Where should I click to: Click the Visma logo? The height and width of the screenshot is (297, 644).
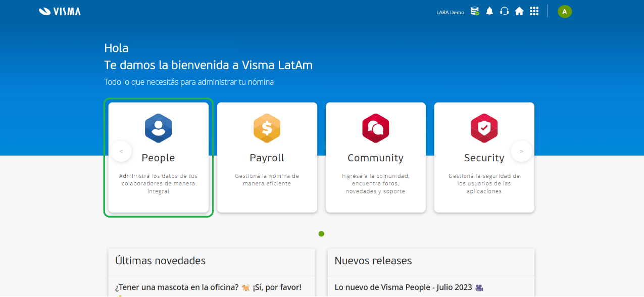tap(60, 11)
